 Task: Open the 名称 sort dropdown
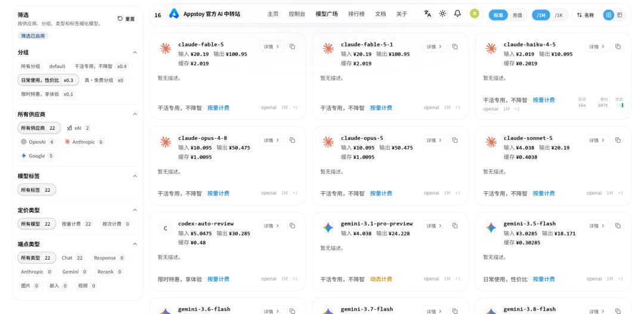pos(586,15)
